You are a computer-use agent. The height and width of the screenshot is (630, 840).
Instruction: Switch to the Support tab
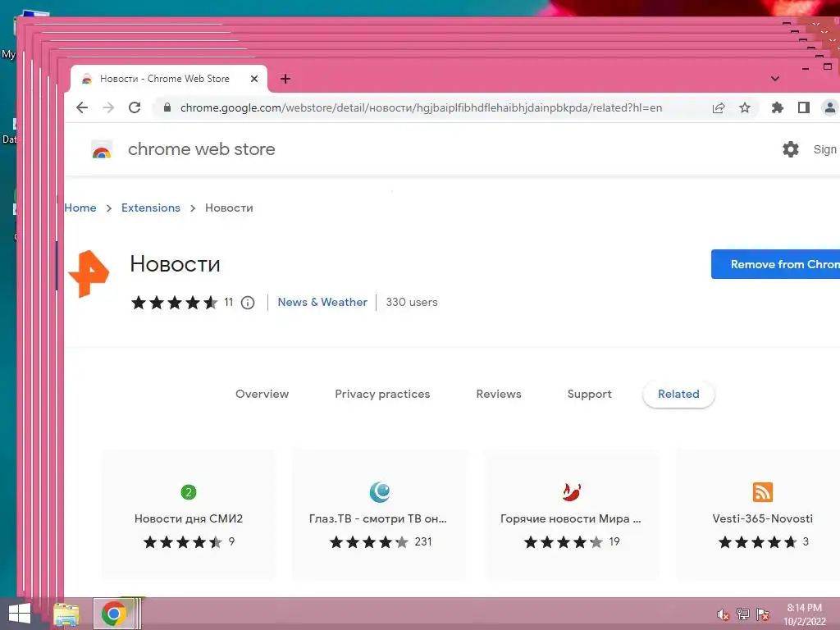589,395
